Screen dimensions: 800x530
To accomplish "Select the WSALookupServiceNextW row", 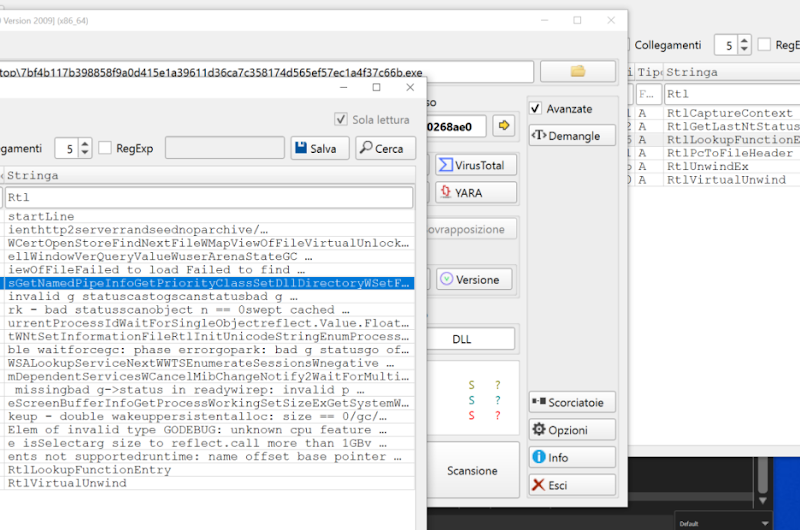I will pyautogui.click(x=209, y=363).
